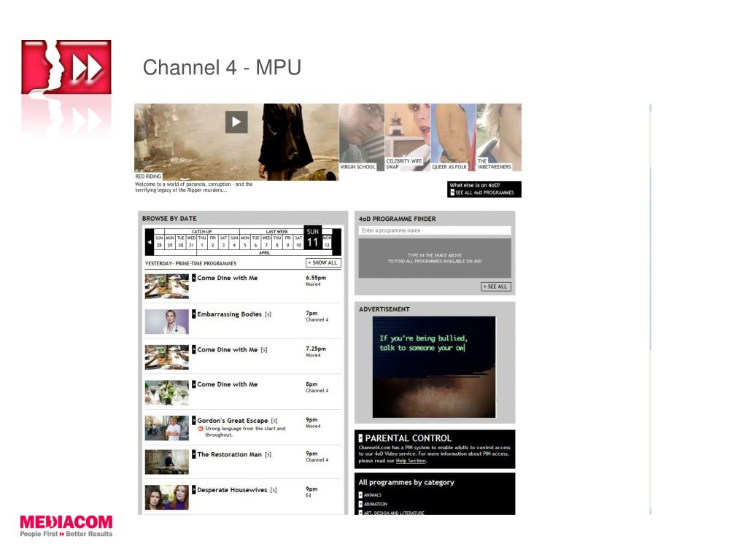
Task: Click arrow icon beside Gordon's Great Escape
Action: point(194,421)
